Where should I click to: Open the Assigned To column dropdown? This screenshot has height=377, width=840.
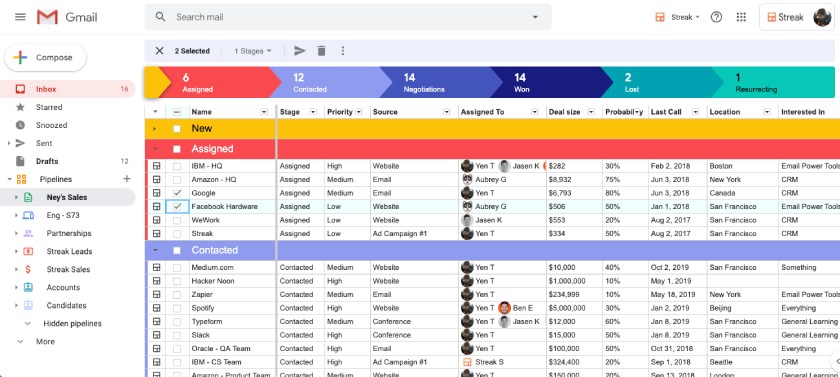click(x=535, y=112)
